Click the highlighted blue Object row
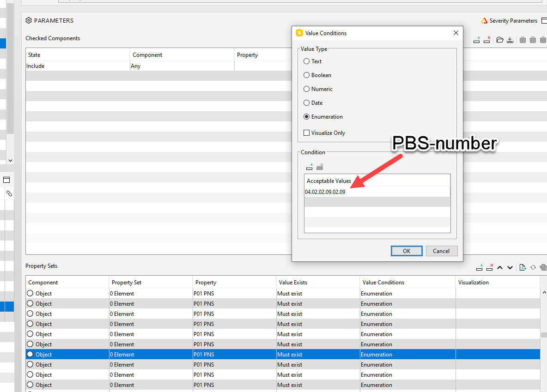Viewport: 547px width, 392px height. [x=283, y=354]
